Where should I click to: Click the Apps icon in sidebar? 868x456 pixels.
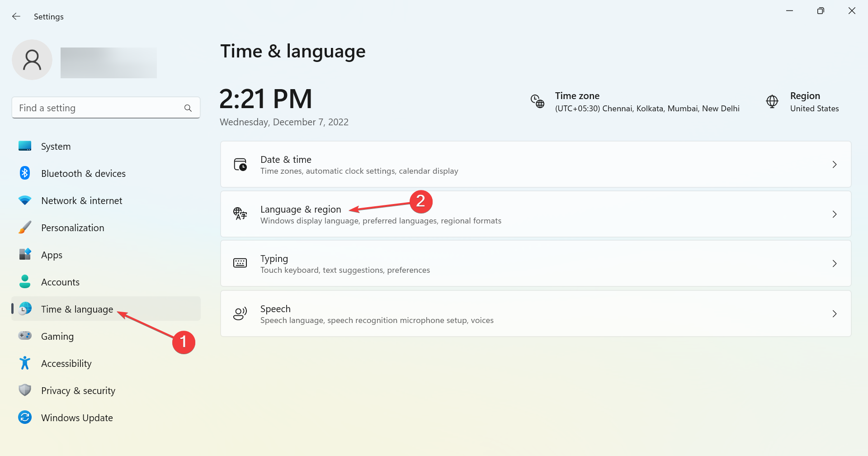[x=25, y=255]
